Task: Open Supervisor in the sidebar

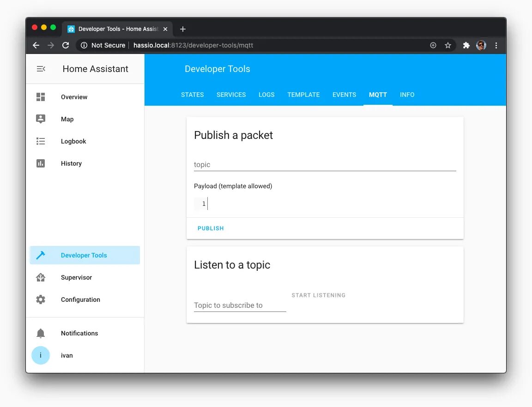Action: tap(85, 277)
